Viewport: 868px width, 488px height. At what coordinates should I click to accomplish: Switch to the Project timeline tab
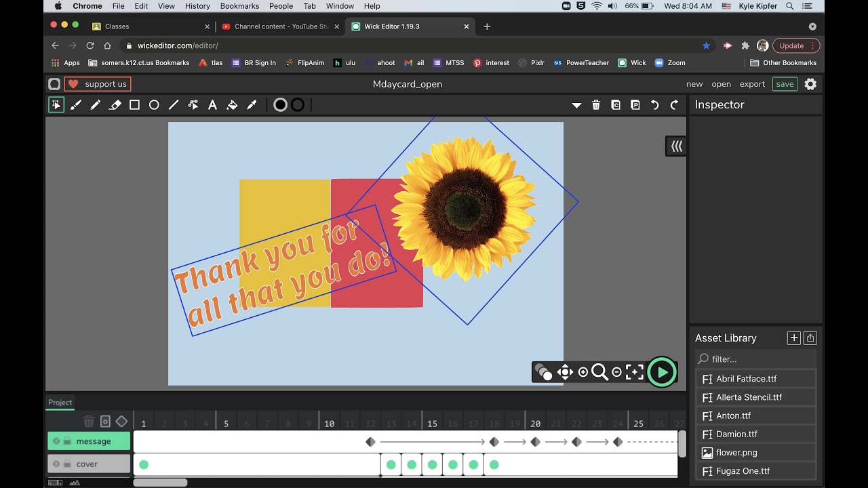[60, 403]
